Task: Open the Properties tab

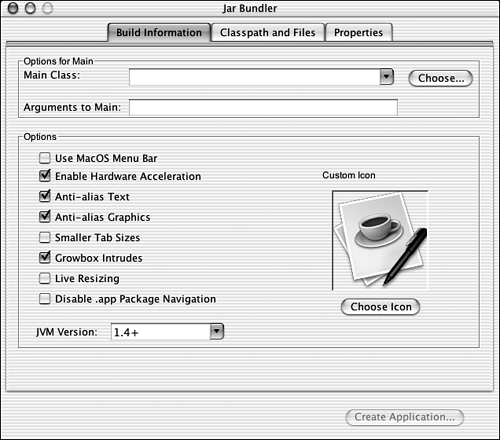Action: tap(359, 33)
